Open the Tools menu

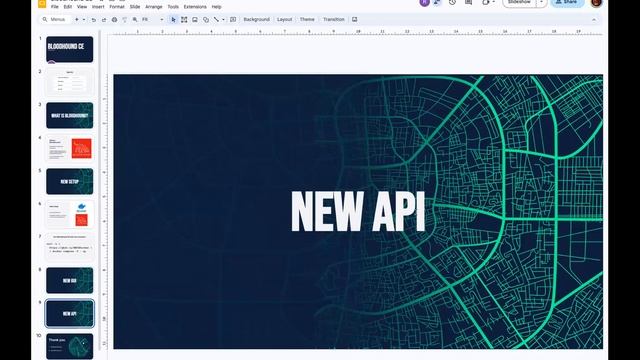coord(173,7)
